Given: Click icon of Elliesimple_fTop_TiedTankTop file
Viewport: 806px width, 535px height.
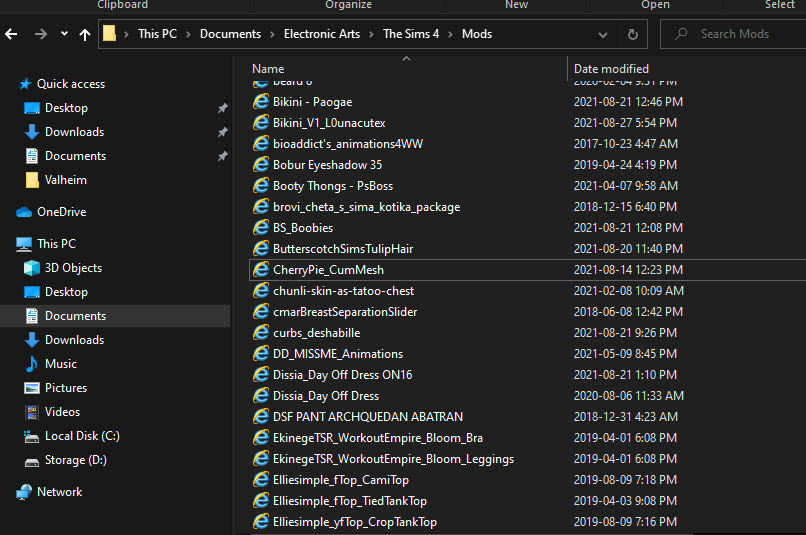Looking at the screenshot, I should point(261,501).
